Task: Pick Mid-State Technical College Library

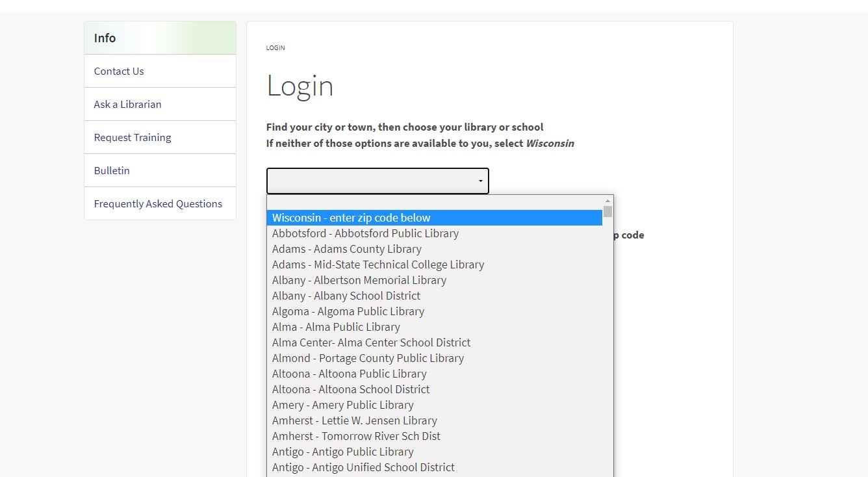Action: [377, 264]
